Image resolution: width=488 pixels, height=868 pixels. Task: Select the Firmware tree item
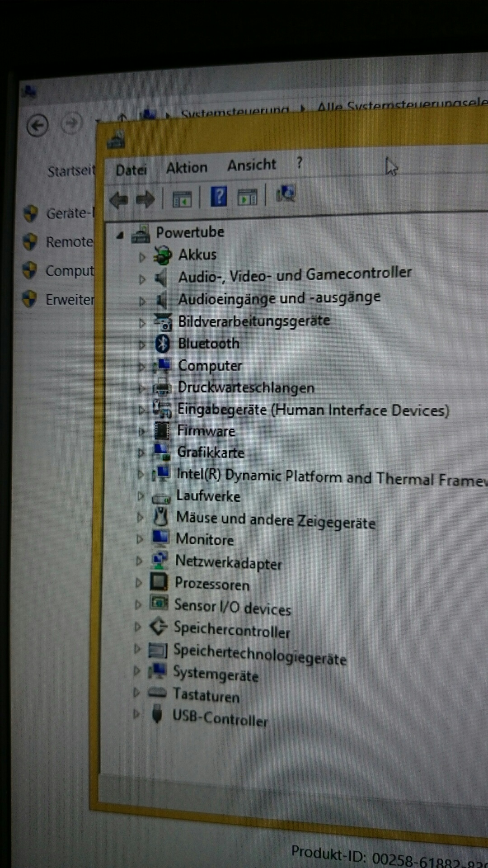[x=206, y=431]
